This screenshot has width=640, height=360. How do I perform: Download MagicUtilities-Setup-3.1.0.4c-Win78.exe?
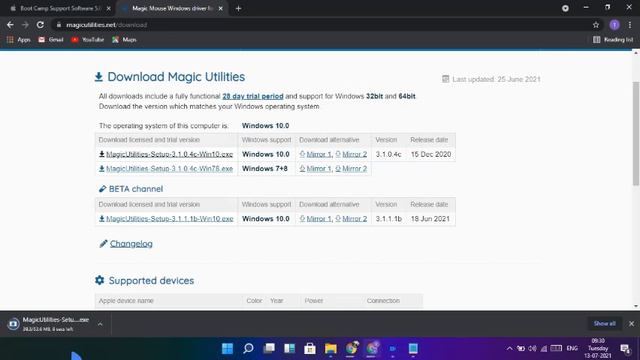(169, 169)
